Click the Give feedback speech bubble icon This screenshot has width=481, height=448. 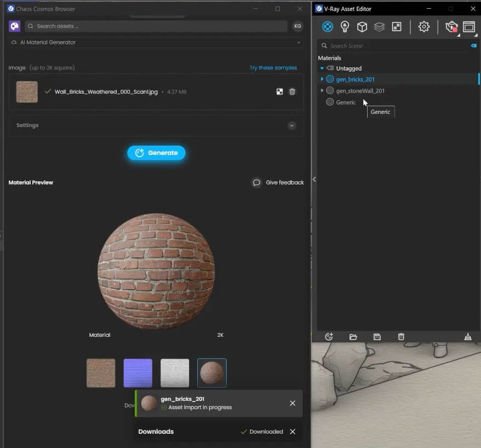pos(256,182)
